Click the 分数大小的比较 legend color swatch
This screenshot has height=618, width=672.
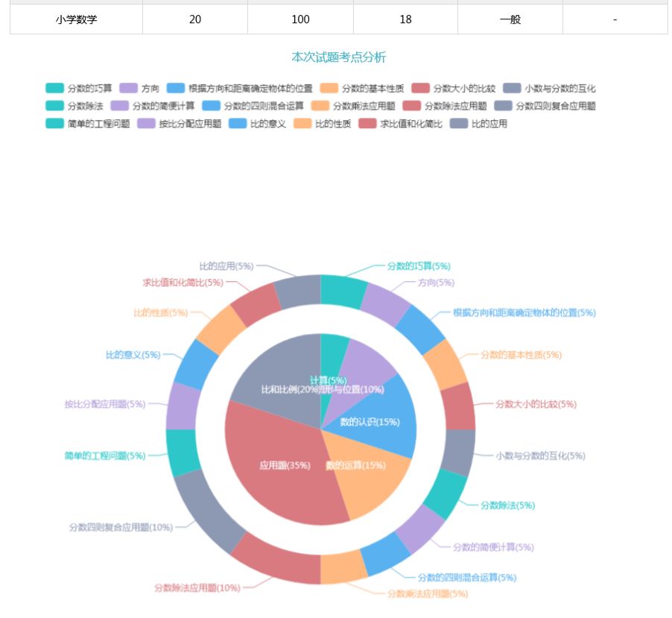421,88
